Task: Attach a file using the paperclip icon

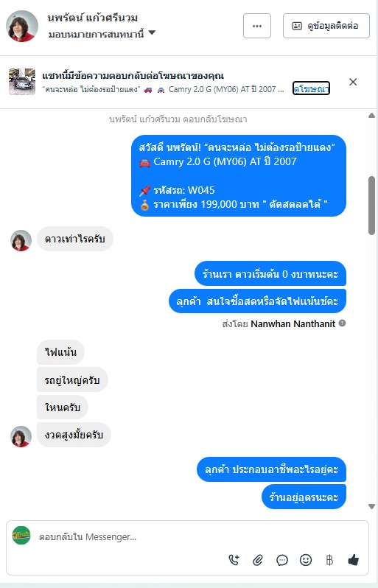Action: [x=258, y=560]
